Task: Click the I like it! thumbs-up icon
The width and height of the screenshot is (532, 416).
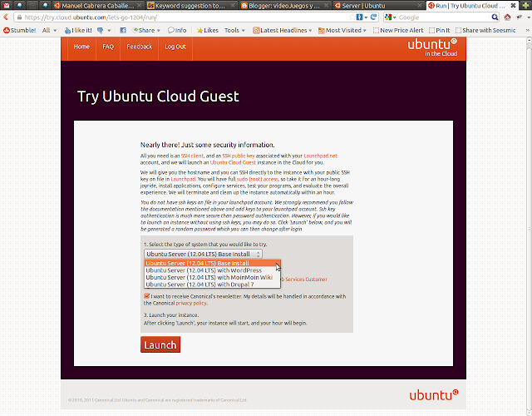Action: (67, 31)
